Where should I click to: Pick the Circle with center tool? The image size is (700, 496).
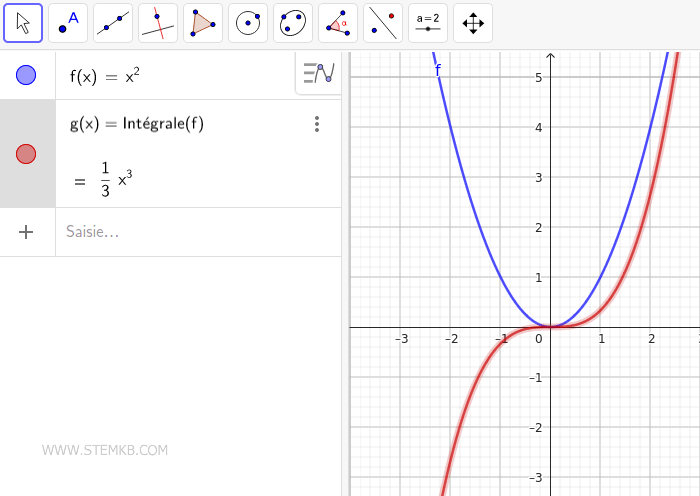coord(248,23)
